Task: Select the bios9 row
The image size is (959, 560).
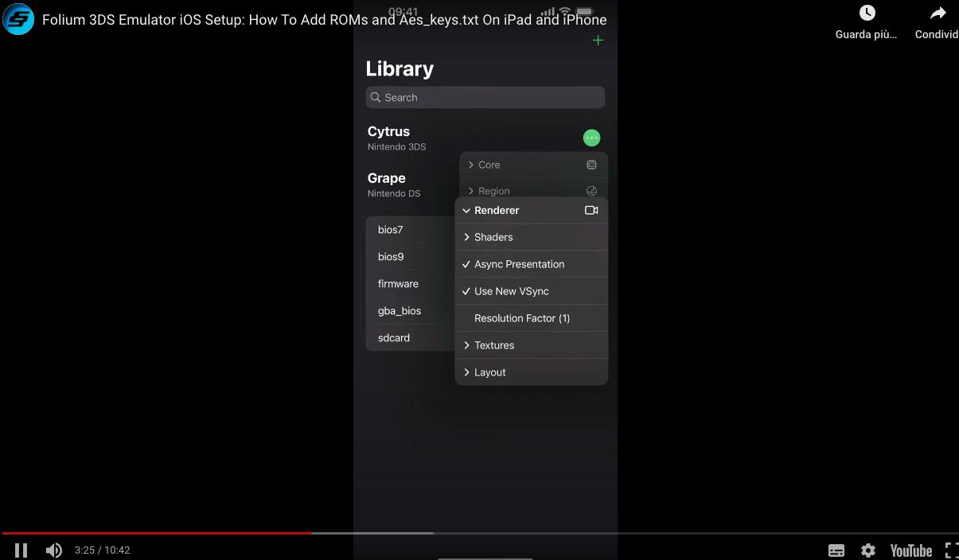Action: click(x=411, y=256)
